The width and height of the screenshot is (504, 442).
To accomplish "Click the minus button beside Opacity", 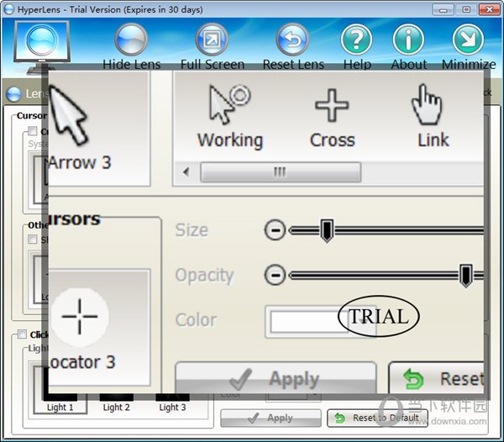I will 275,275.
